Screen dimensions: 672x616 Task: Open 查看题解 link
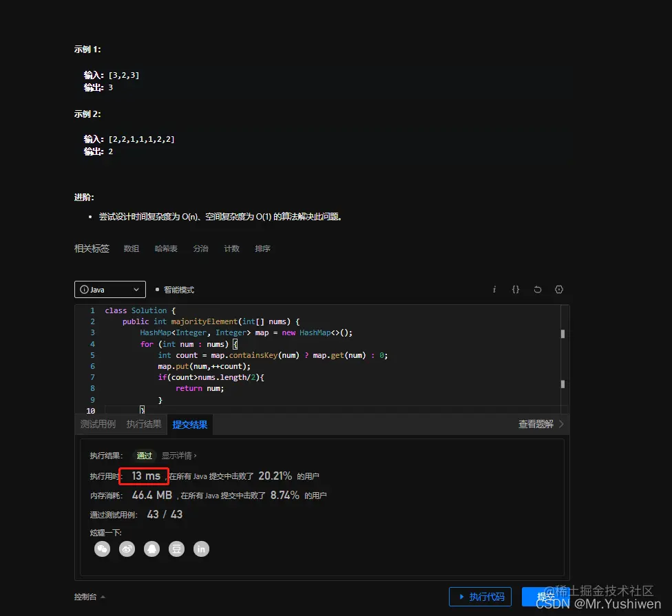pyautogui.click(x=541, y=424)
